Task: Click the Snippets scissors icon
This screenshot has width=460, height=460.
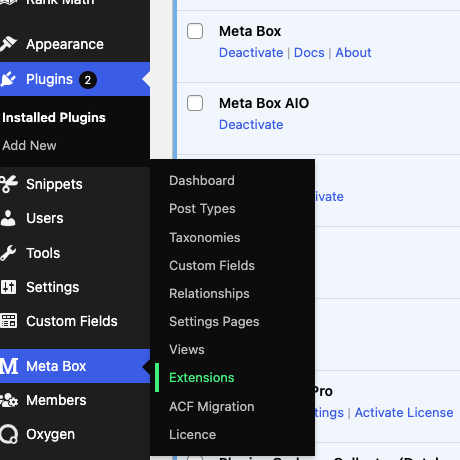Action: [x=9, y=184]
